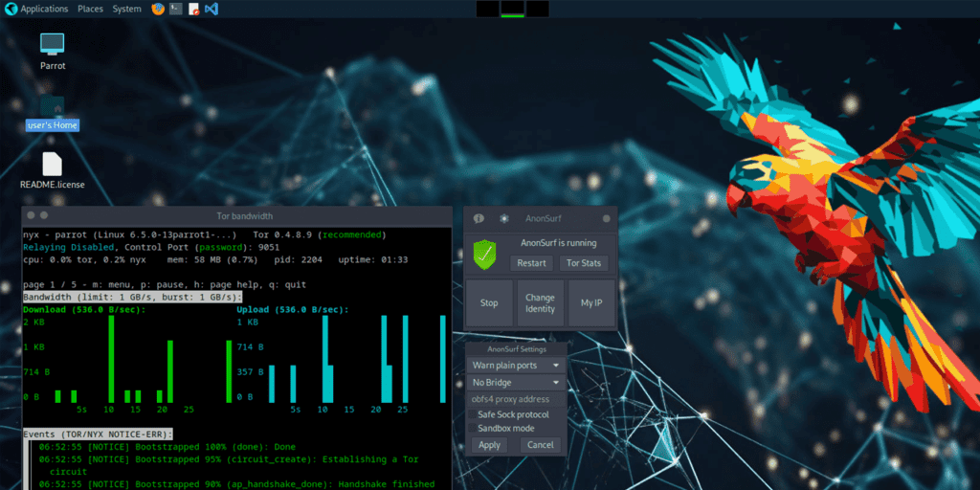Click Change Identity

point(540,303)
